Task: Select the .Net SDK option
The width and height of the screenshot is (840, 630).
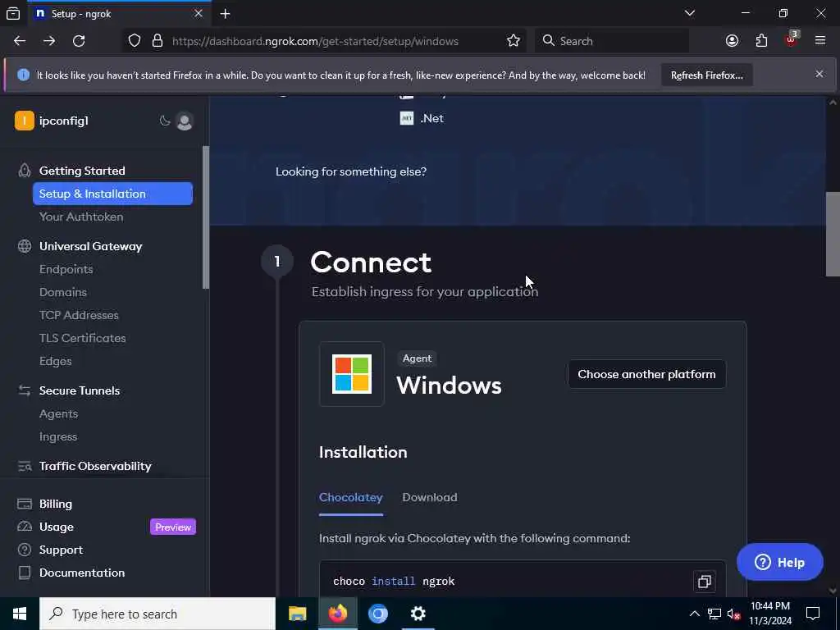Action: pos(422,118)
